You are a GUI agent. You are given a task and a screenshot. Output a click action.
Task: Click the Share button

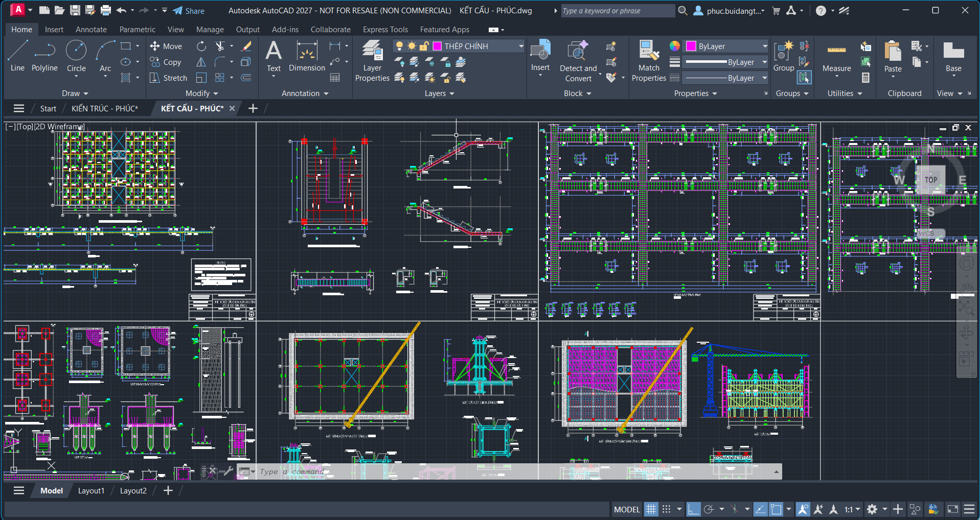click(189, 11)
